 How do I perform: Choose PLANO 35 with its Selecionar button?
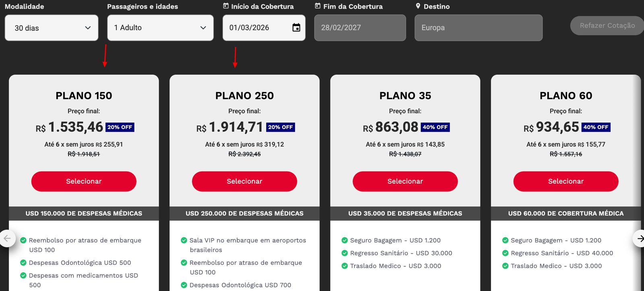[405, 181]
